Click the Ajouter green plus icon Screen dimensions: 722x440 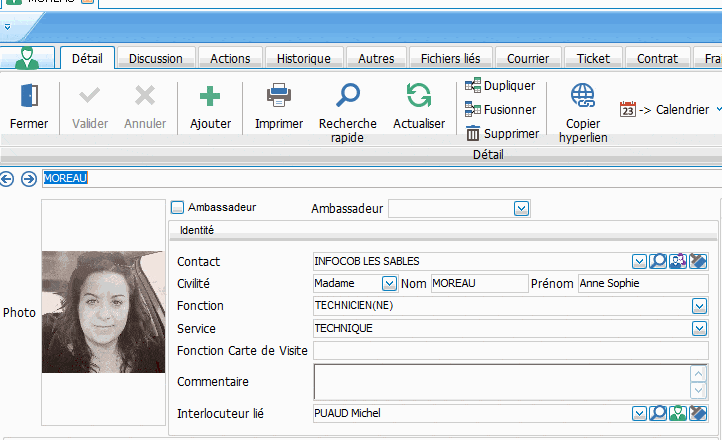click(210, 96)
